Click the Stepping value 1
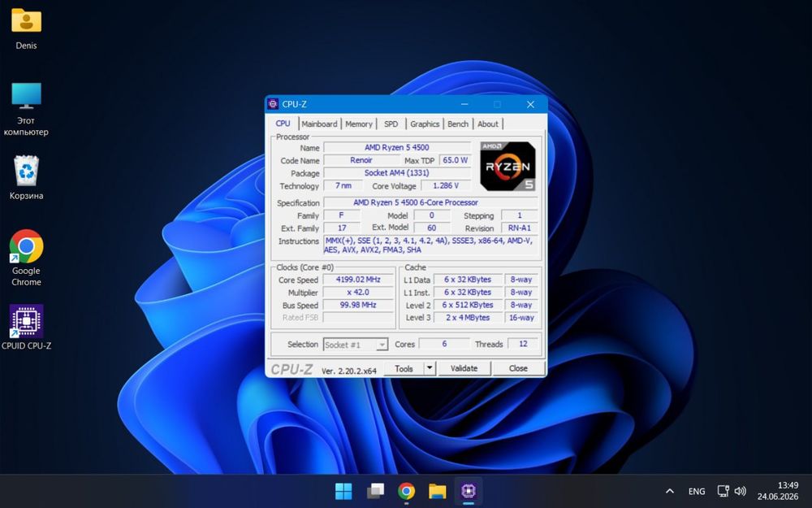 coord(520,215)
